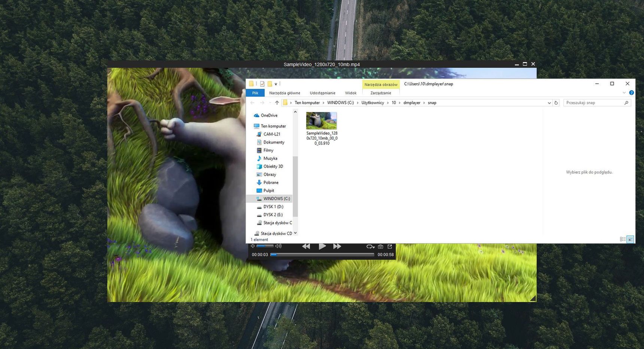The width and height of the screenshot is (644, 349).
Task: Open the address bar history dropdown
Action: [549, 103]
